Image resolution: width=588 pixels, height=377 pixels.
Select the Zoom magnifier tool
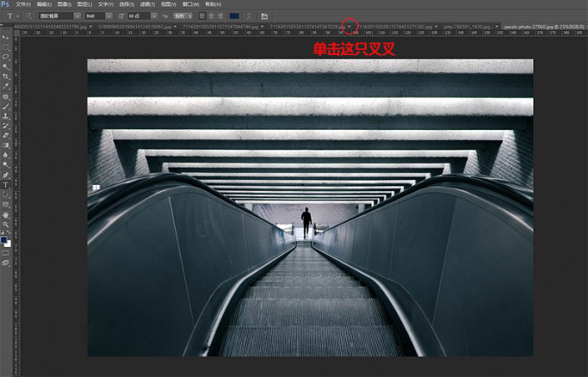coord(6,224)
